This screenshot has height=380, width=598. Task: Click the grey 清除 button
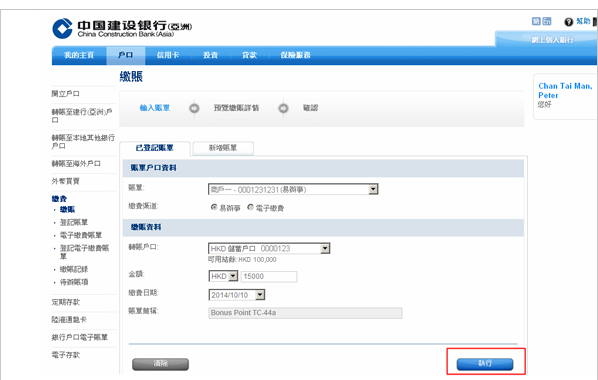pyautogui.click(x=161, y=364)
